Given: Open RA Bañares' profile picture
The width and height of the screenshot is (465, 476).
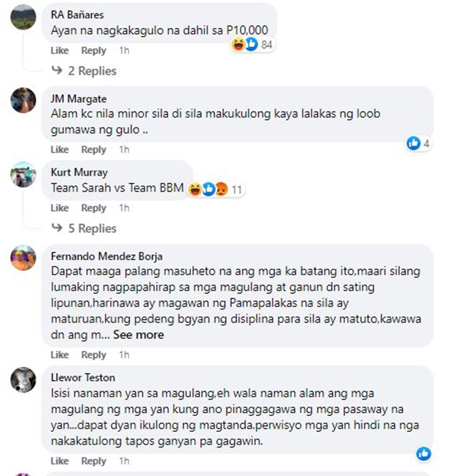Looking at the screenshot, I should (x=24, y=17).
